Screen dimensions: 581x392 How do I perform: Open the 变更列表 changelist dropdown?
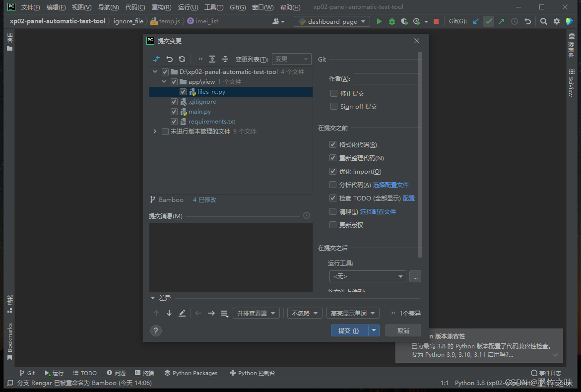tap(291, 59)
